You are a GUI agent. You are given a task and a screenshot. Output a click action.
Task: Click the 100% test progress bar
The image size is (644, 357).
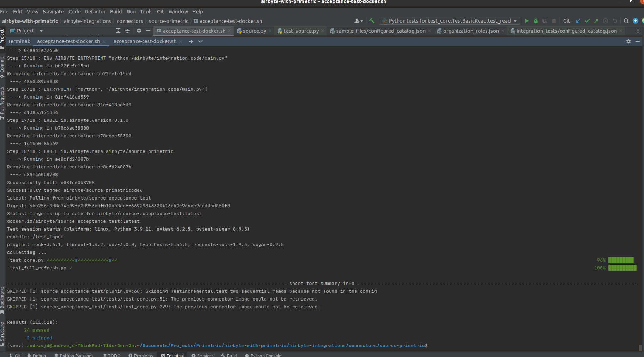(x=622, y=268)
